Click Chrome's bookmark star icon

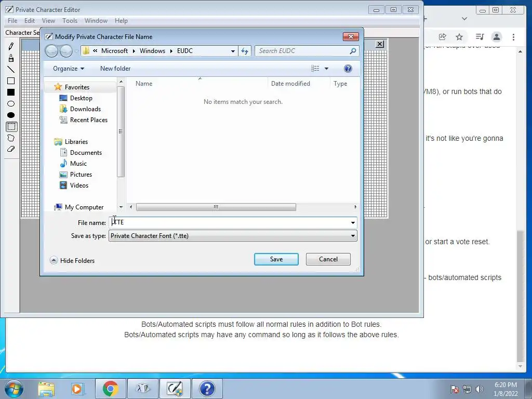[459, 37]
